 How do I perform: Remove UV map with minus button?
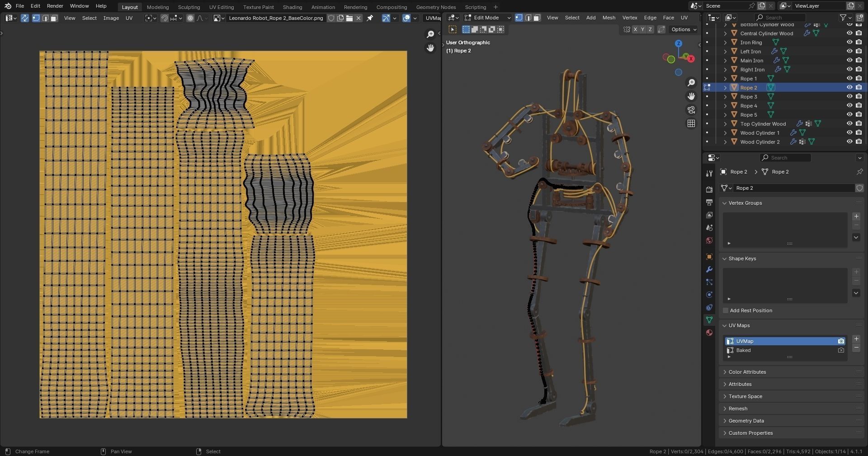coord(856,348)
